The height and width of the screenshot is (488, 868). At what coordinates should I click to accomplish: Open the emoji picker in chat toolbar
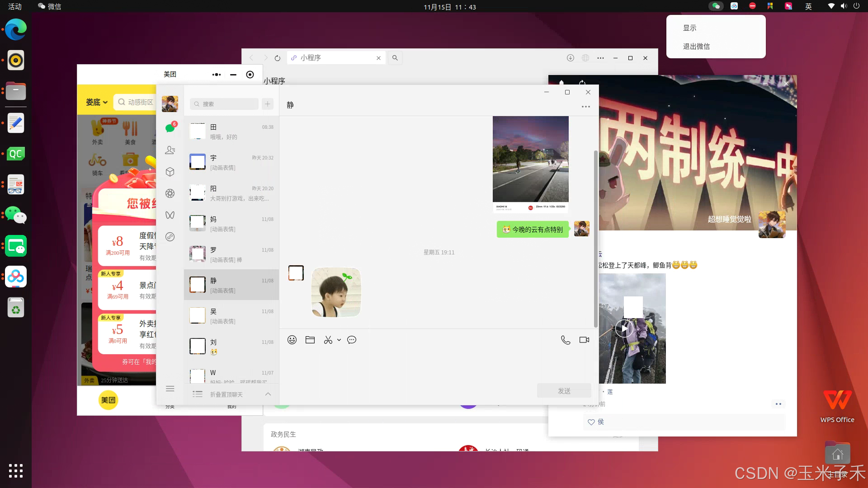click(x=292, y=340)
